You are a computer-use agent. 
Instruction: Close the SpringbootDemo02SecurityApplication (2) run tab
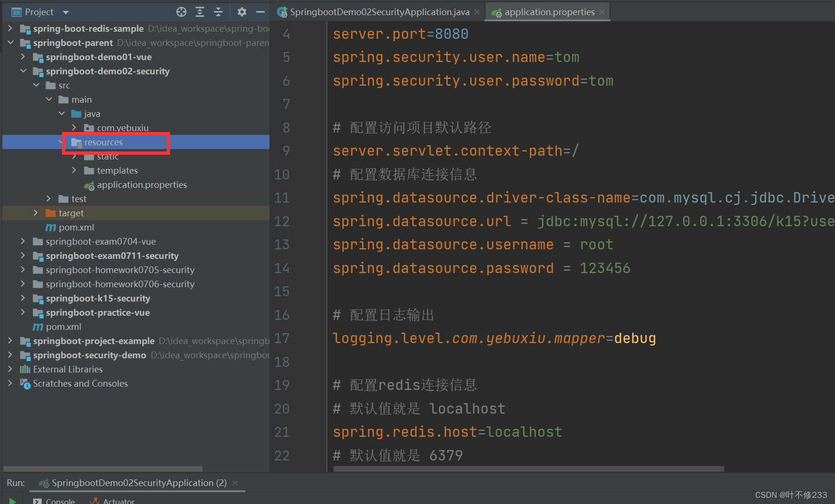(235, 483)
